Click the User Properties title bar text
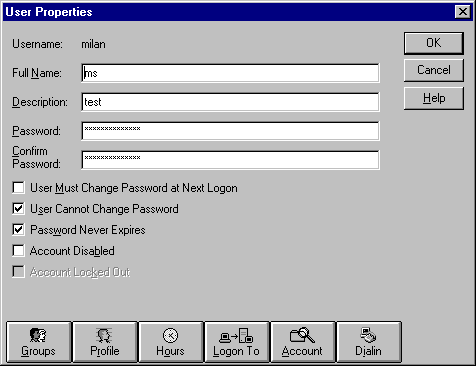 coord(49,12)
